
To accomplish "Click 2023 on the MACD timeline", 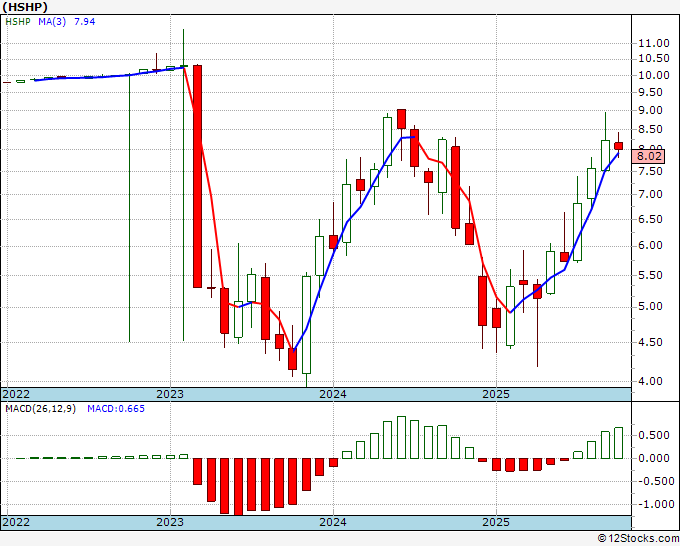I will 170,522.
